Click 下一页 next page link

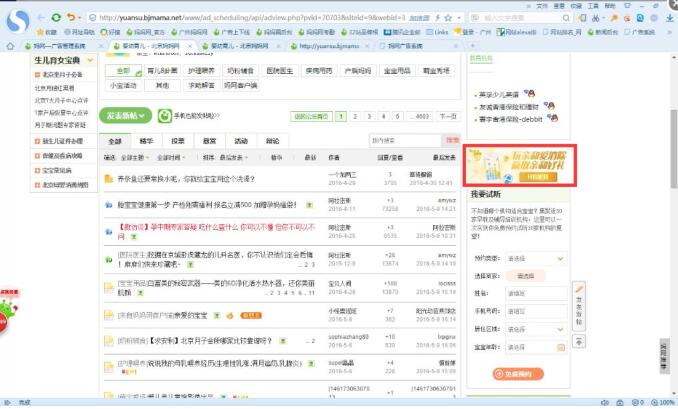click(x=449, y=116)
